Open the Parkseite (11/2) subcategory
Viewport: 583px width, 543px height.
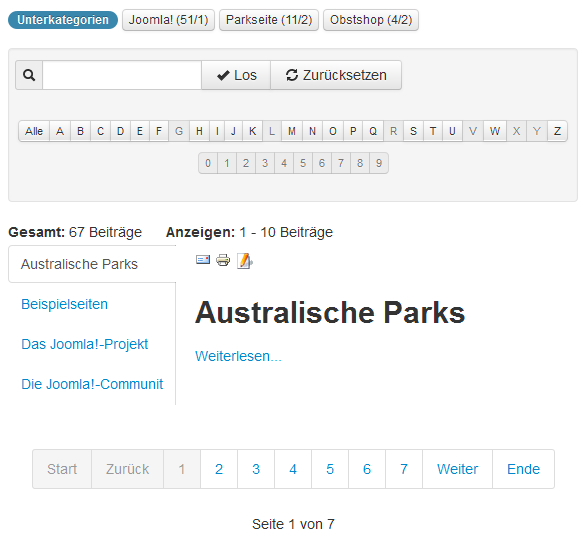tap(269, 20)
